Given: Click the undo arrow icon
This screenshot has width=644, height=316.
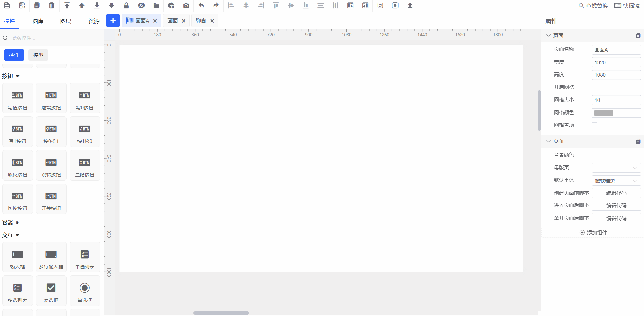Looking at the screenshot, I should pos(201,5).
